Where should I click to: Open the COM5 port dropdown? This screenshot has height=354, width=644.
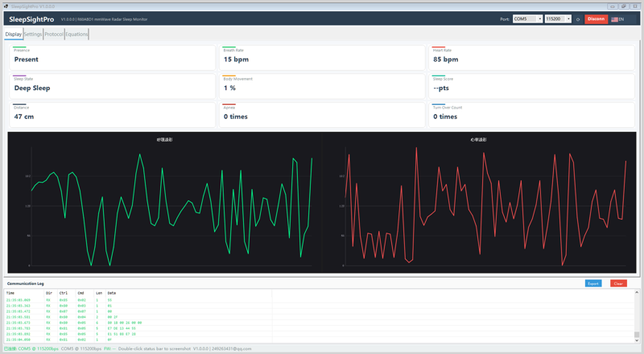tap(527, 19)
